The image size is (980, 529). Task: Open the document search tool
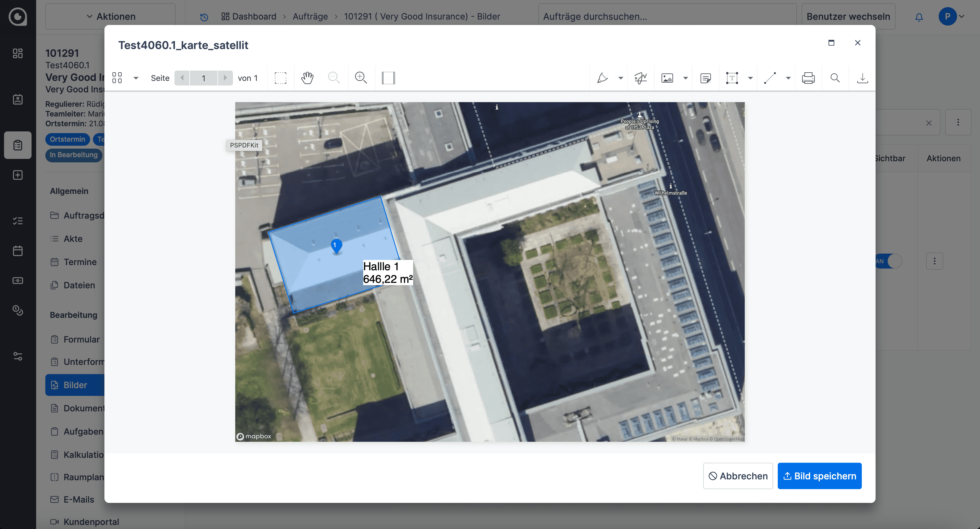tap(835, 78)
